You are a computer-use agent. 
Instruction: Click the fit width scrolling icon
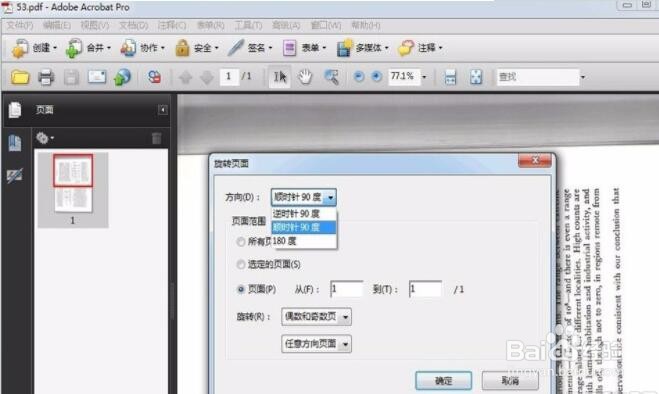450,77
